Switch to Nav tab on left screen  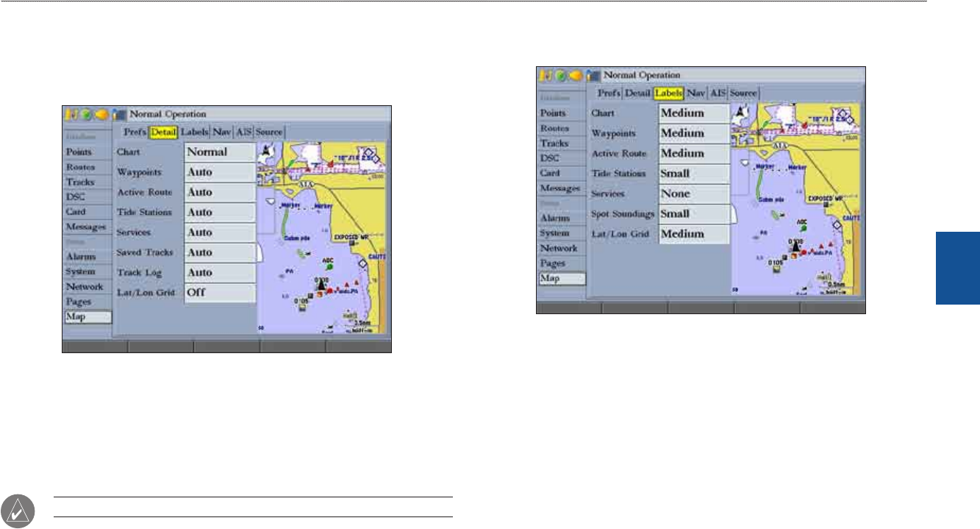click(x=222, y=132)
